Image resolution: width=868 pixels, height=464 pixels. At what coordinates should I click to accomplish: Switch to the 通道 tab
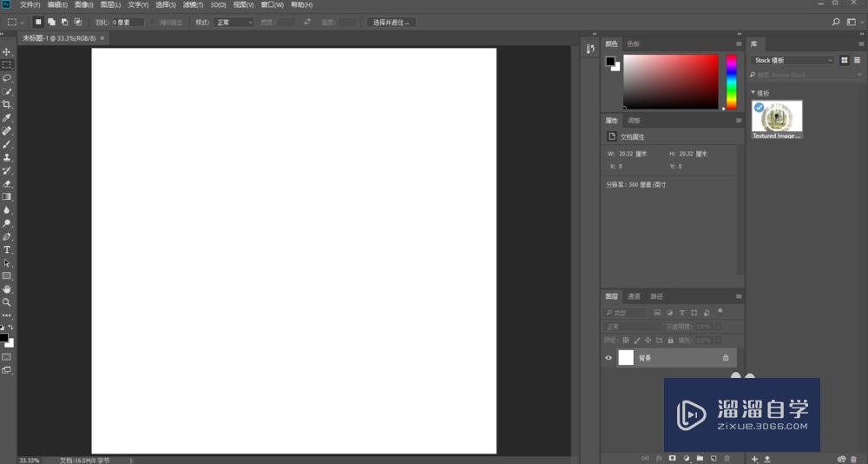click(634, 296)
